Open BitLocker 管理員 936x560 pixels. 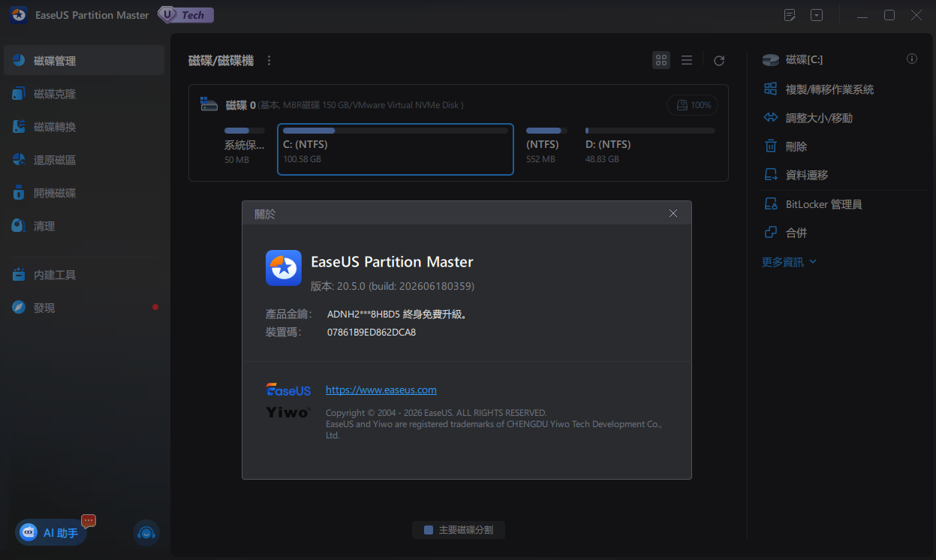coord(813,204)
